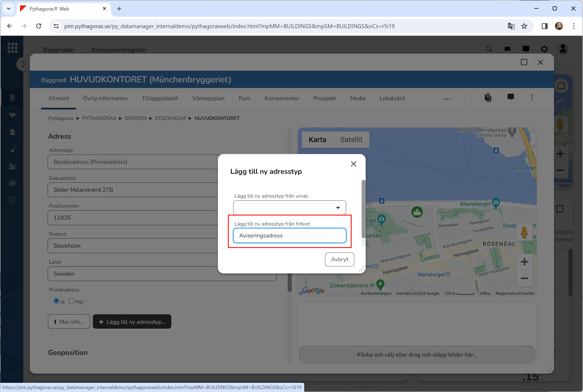Select the Ja primäradress radio button
This screenshot has width=583, height=392.
56,301
